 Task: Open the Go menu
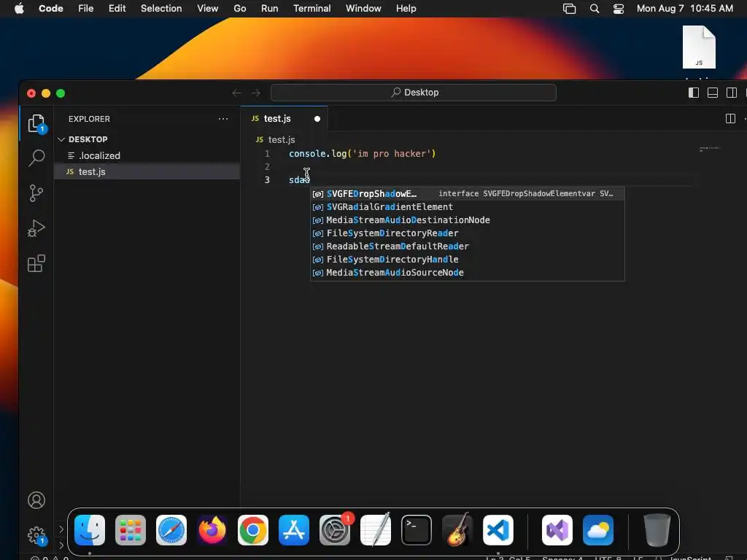pyautogui.click(x=239, y=9)
